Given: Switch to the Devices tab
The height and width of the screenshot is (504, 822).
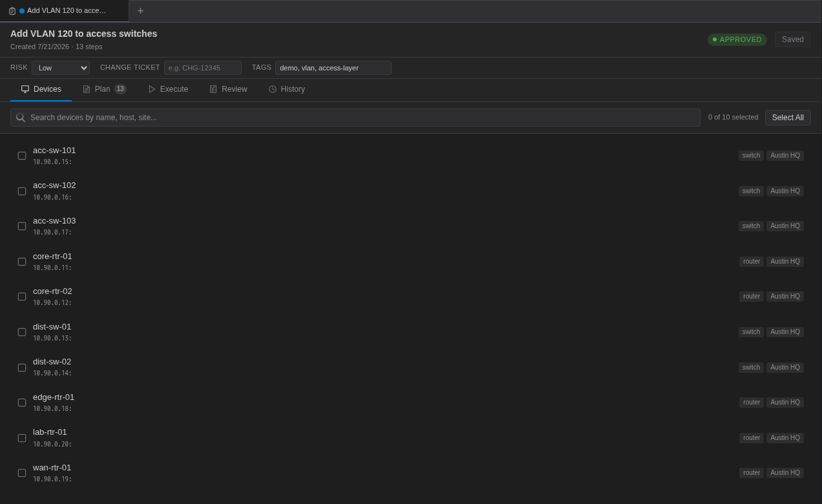Looking at the screenshot, I should click(41, 89).
